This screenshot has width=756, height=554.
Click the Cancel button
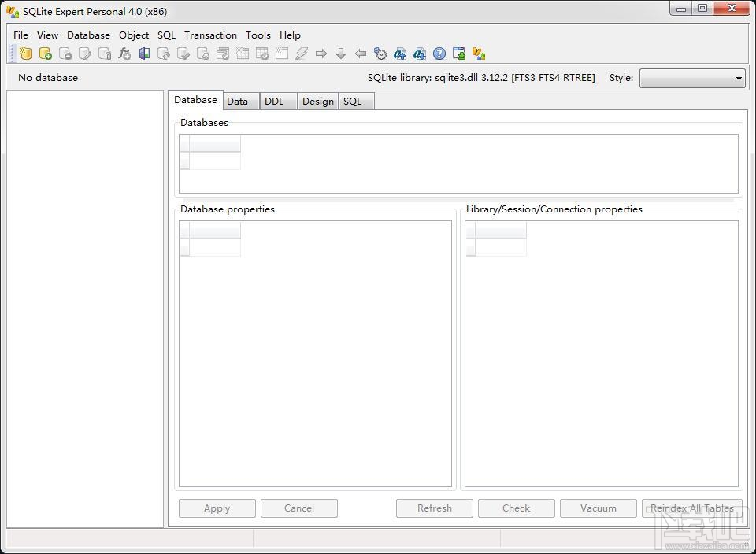299,508
